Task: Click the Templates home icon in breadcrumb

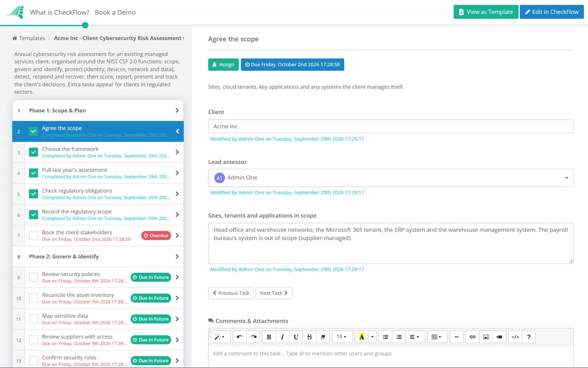Action: [15, 38]
